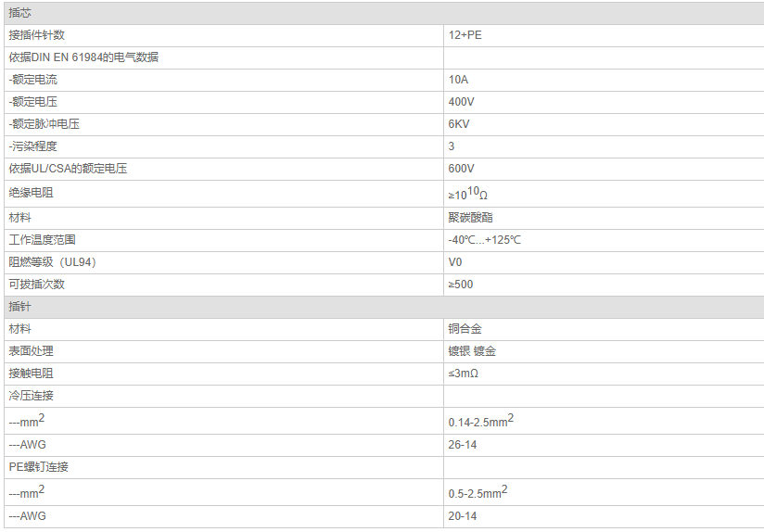This screenshot has height=532, width=764.
Task: Click the 0.14-2.5mm² crimp range value
Action: click(481, 421)
